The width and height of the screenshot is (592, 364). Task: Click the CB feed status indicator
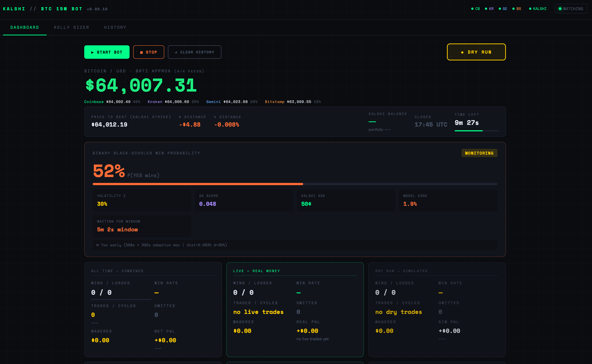click(476, 9)
